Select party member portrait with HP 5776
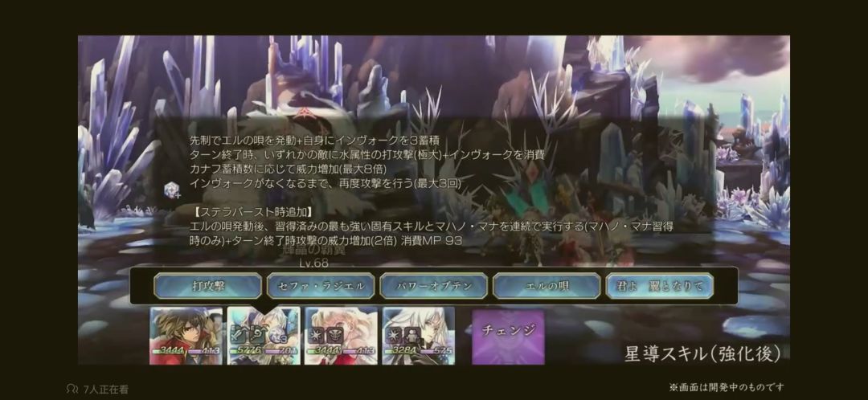Screen dimensions: 868x400 (x=264, y=336)
